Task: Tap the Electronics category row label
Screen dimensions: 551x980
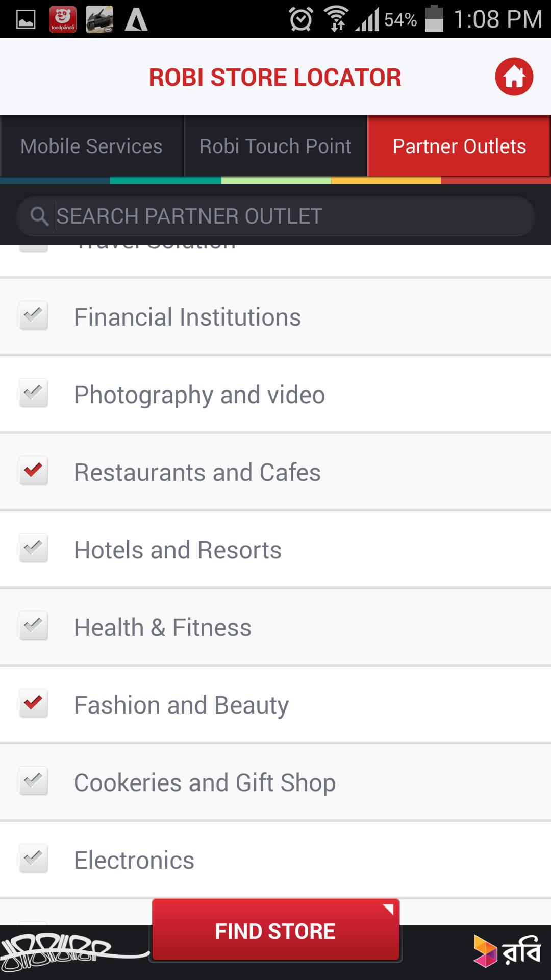Action: [134, 860]
